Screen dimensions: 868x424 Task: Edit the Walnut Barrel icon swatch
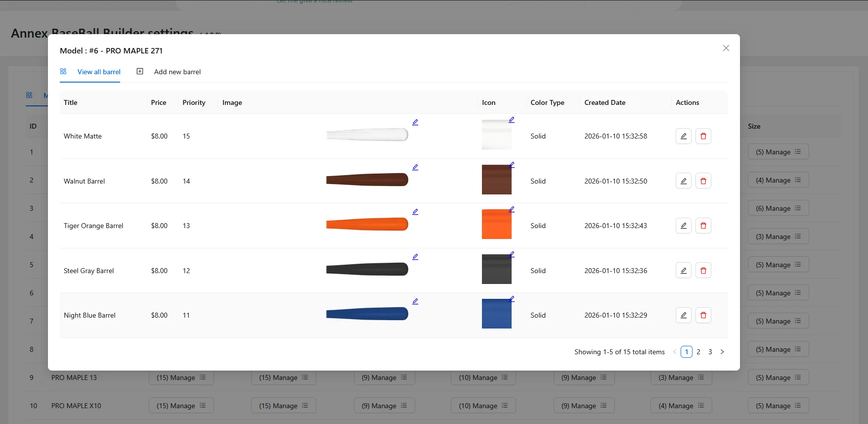[512, 165]
